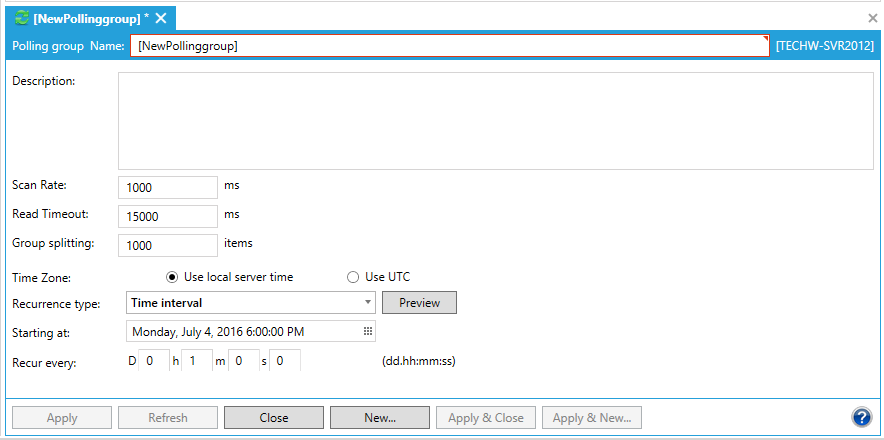This screenshot has height=440, width=884.
Task: Click the seconds field in Recur every
Action: [x=285, y=360]
